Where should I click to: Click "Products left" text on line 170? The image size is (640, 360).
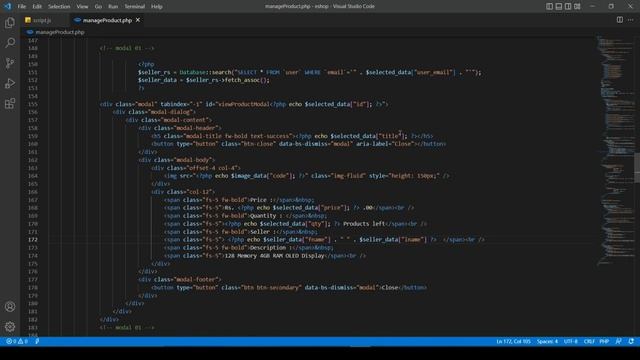[364, 224]
